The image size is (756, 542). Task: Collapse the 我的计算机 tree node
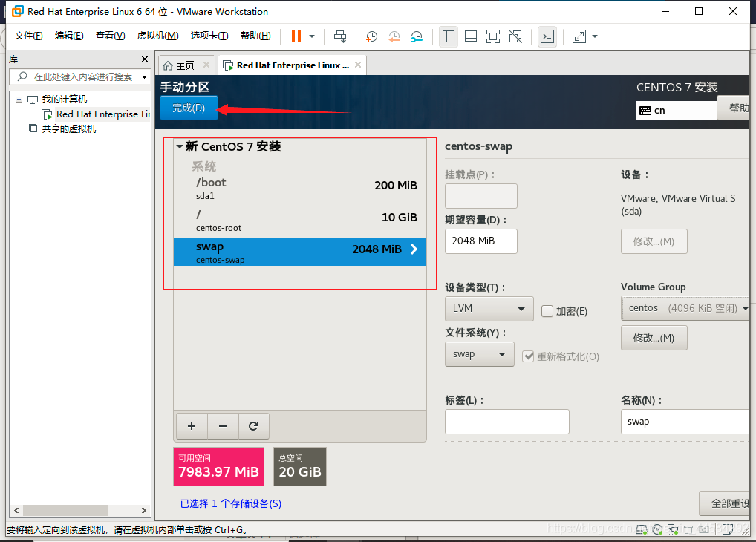pos(19,99)
